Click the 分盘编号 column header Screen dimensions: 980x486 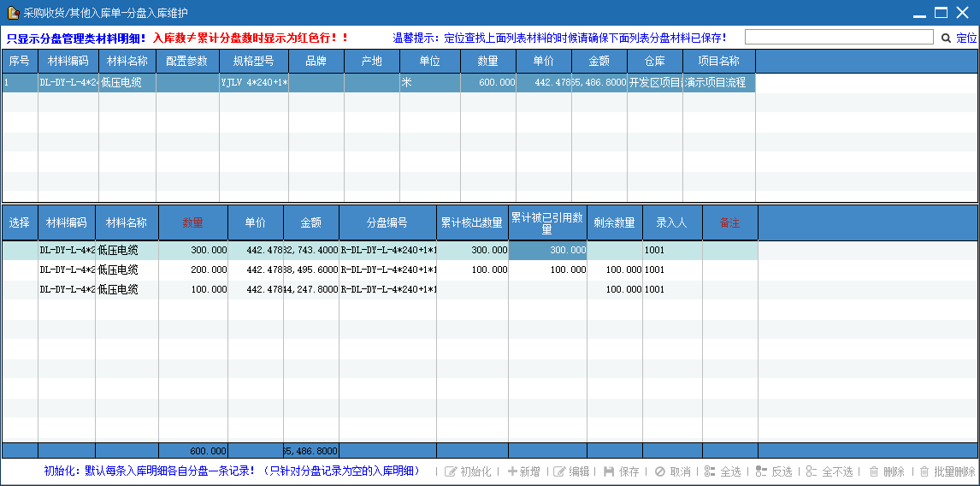click(x=387, y=222)
